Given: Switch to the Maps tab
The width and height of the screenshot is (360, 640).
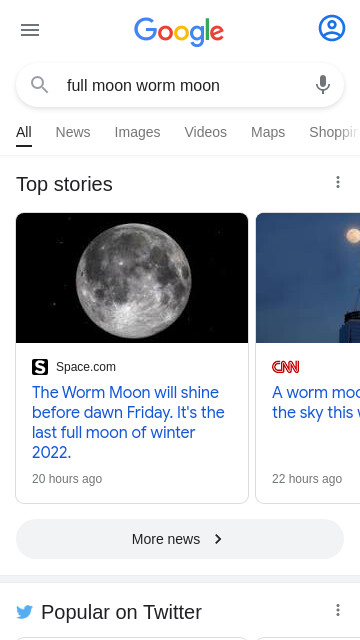Looking at the screenshot, I should coord(268,132).
